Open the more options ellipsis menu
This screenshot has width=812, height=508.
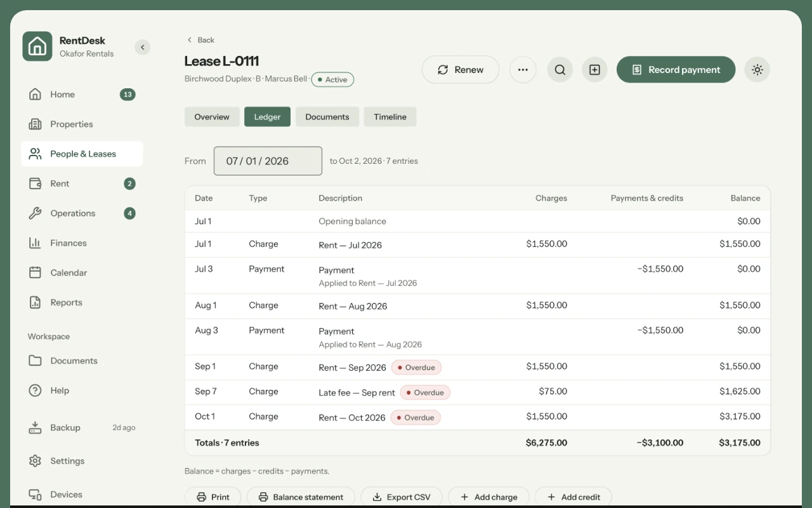point(523,70)
